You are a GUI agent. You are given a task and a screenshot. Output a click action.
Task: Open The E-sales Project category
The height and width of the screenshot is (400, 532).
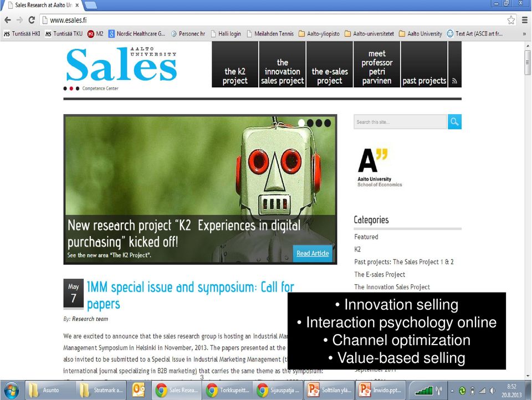380,274
